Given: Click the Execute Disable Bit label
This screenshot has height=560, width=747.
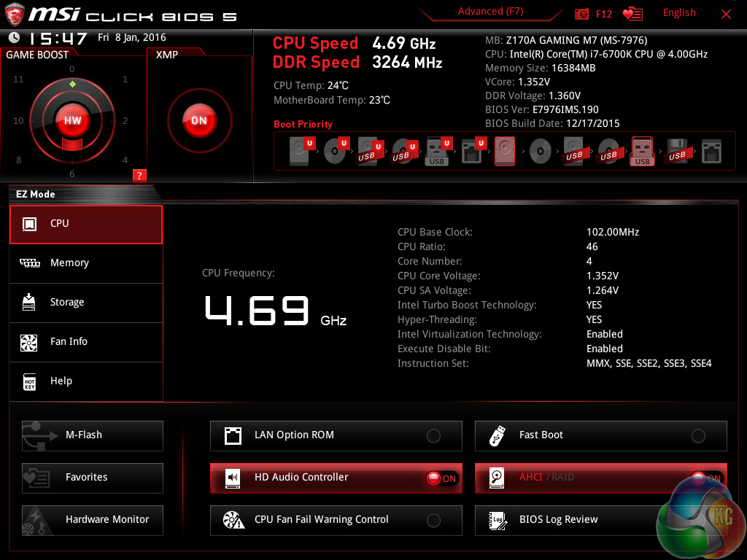Looking at the screenshot, I should 444,349.
